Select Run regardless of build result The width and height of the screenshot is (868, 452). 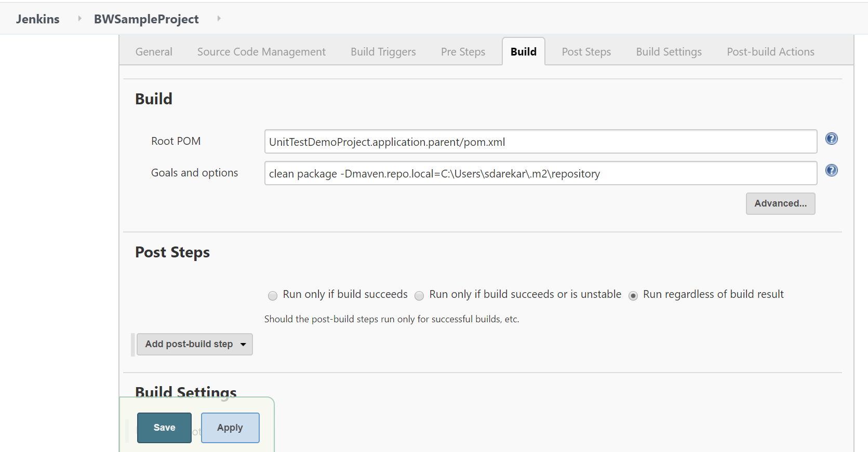click(633, 296)
